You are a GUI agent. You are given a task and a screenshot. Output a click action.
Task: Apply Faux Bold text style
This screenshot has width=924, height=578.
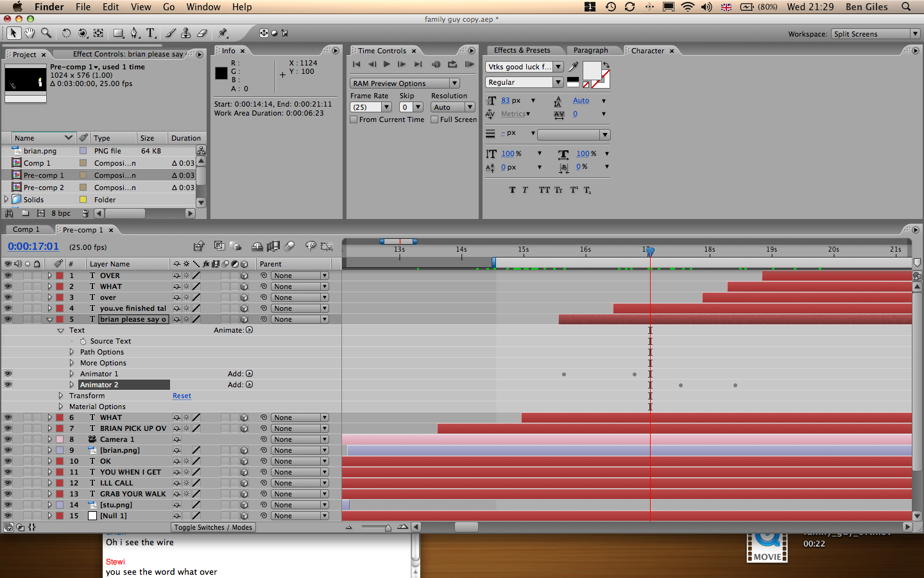point(512,190)
